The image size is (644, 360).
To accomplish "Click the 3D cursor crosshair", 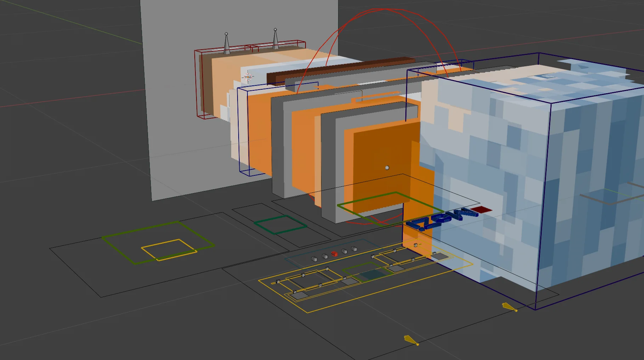I will tap(248, 77).
